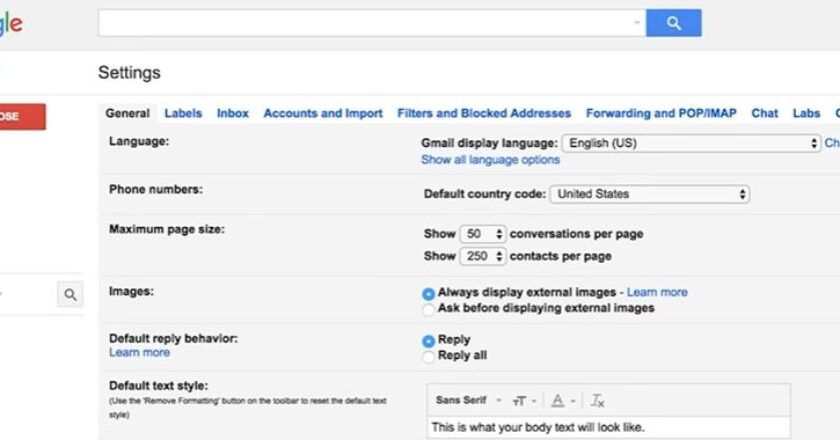
Task: Open Learn more link for external images
Action: click(657, 292)
